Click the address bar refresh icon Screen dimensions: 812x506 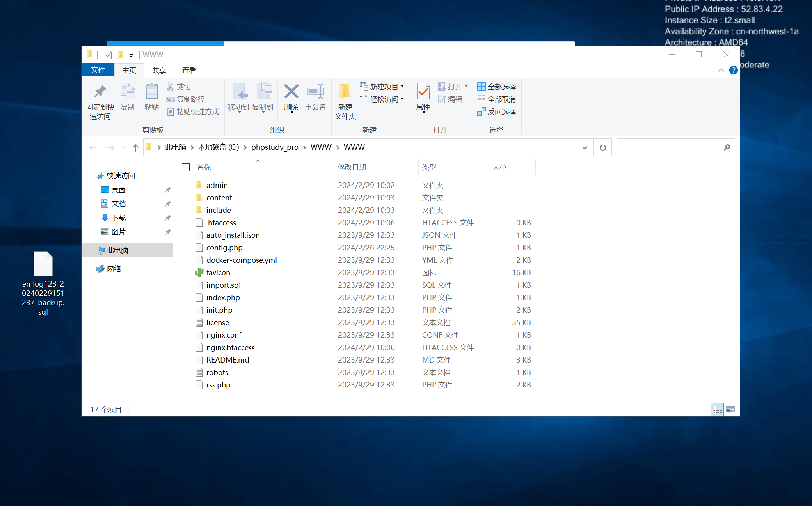pyautogui.click(x=602, y=147)
